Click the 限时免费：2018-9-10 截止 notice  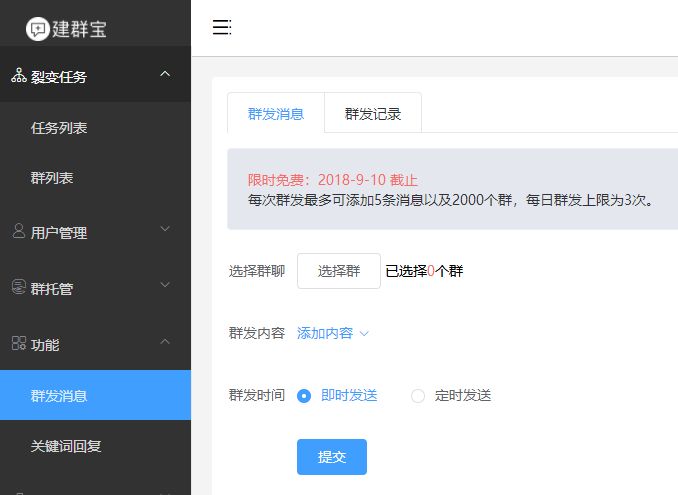333,180
